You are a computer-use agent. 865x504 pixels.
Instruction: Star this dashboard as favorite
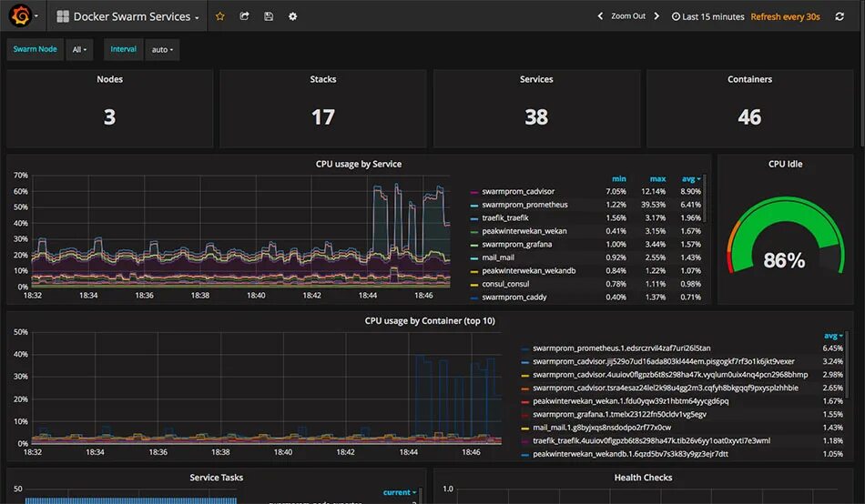tap(220, 16)
